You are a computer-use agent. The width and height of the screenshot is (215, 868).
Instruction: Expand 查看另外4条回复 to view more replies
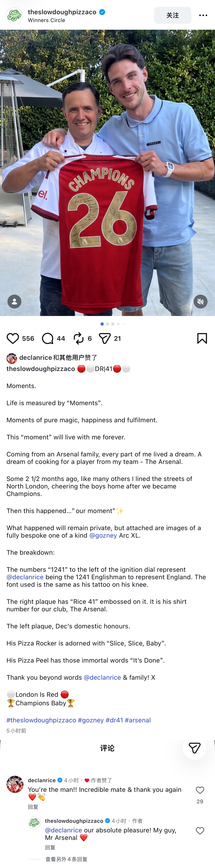66,859
